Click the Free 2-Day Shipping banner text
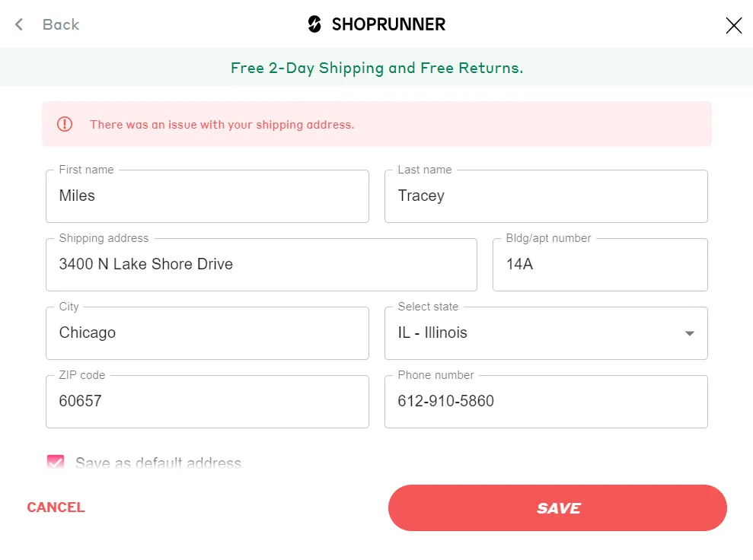Screen dimensions: 753x560 pos(377,68)
